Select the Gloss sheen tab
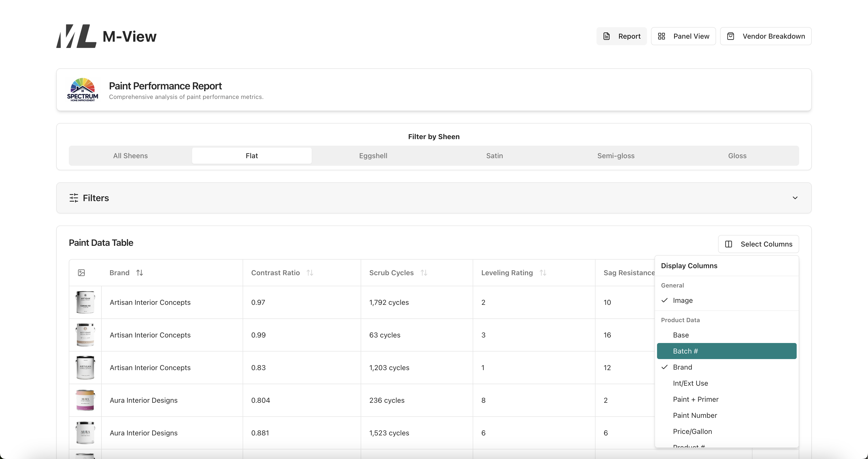868x459 pixels. pos(737,156)
